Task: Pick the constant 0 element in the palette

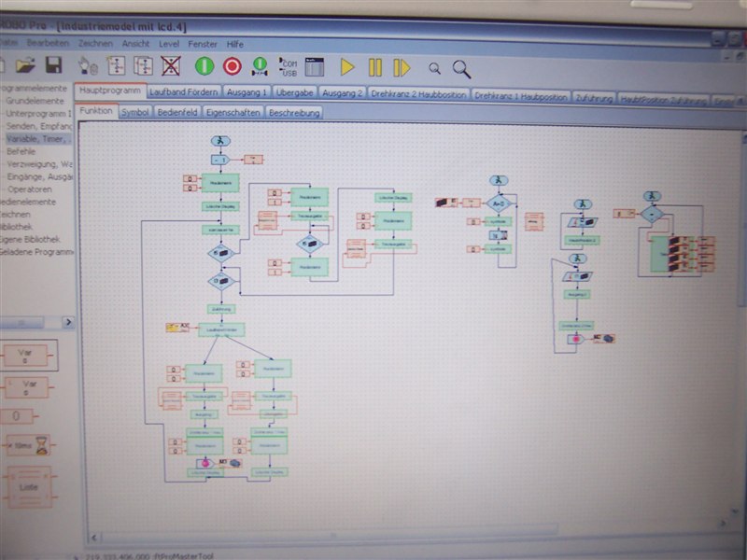Action: click(18, 416)
